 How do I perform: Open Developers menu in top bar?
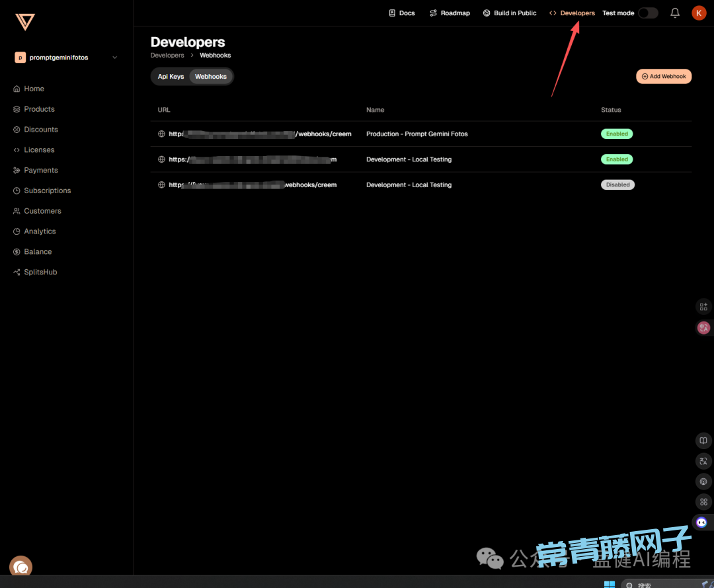click(x=572, y=13)
